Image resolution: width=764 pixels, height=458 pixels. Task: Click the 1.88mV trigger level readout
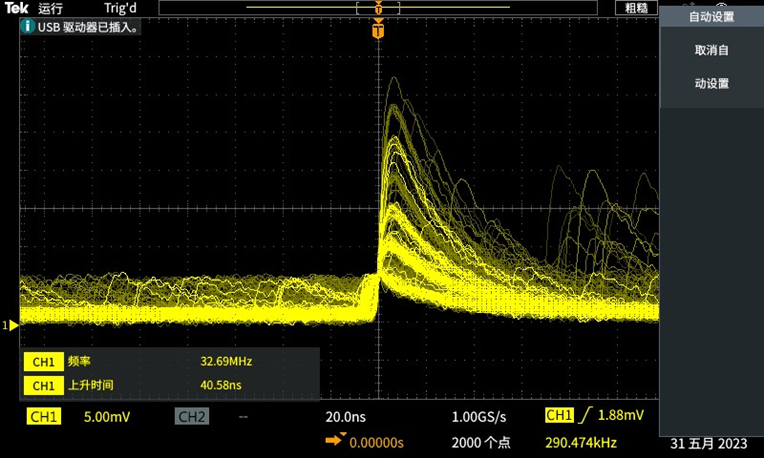[622, 416]
